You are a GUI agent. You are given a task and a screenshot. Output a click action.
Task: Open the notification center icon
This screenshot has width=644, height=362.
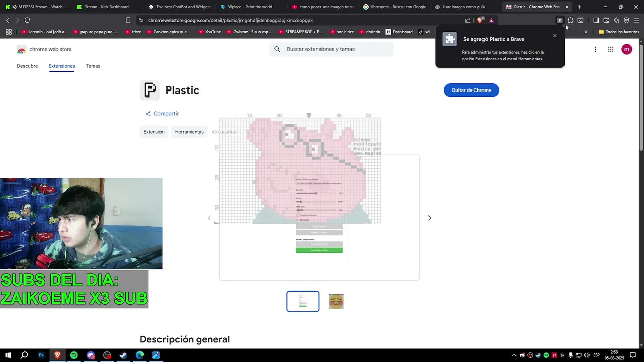(x=633, y=355)
